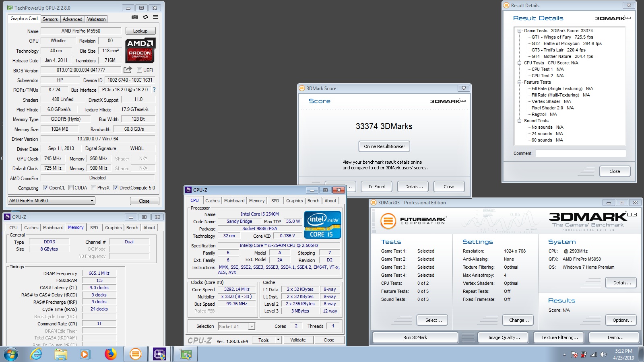Click Bus Interface question mark icon
The height and width of the screenshot is (362, 644).
tap(154, 90)
